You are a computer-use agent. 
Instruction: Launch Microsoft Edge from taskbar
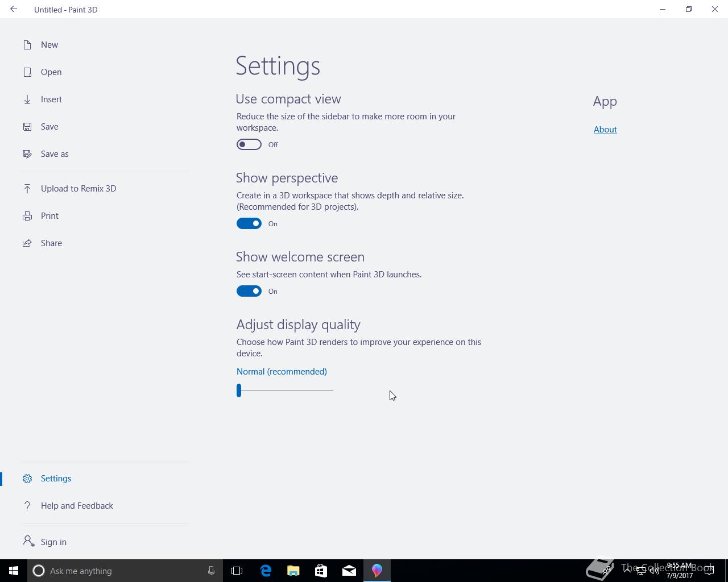[x=265, y=571]
